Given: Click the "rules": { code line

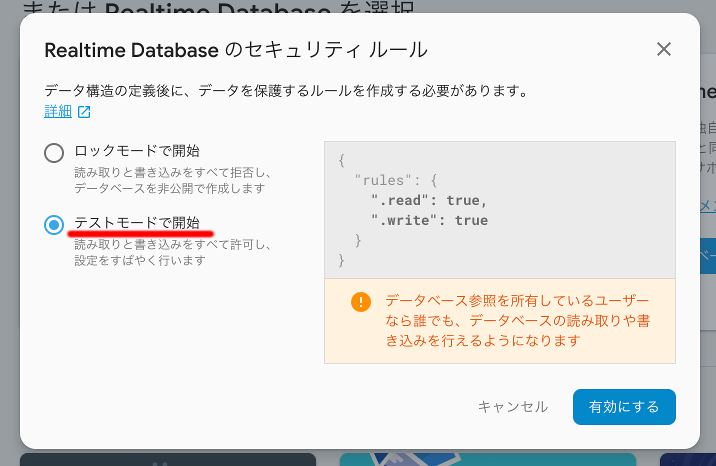Looking at the screenshot, I should (396, 180).
